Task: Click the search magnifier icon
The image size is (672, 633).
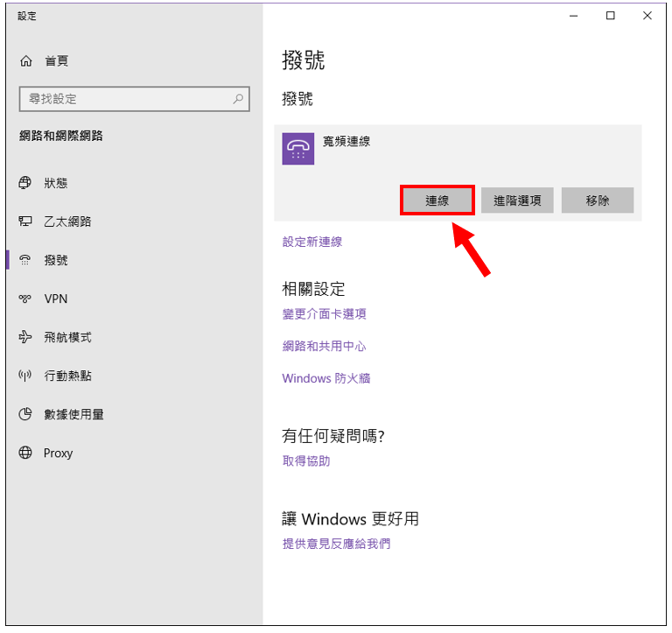Action: coord(238,100)
